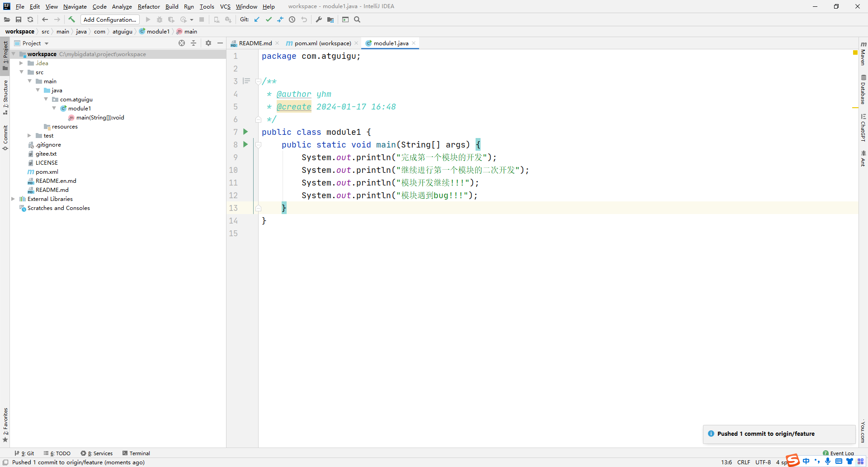Viewport: 868px width, 467px height.
Task: Open the Refactor menu
Action: [149, 6]
